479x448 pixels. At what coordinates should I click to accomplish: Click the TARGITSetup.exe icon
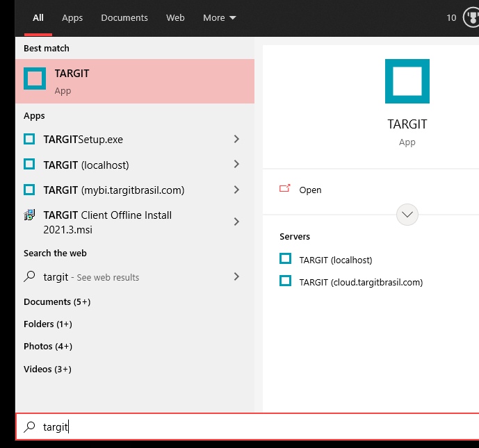[29, 139]
